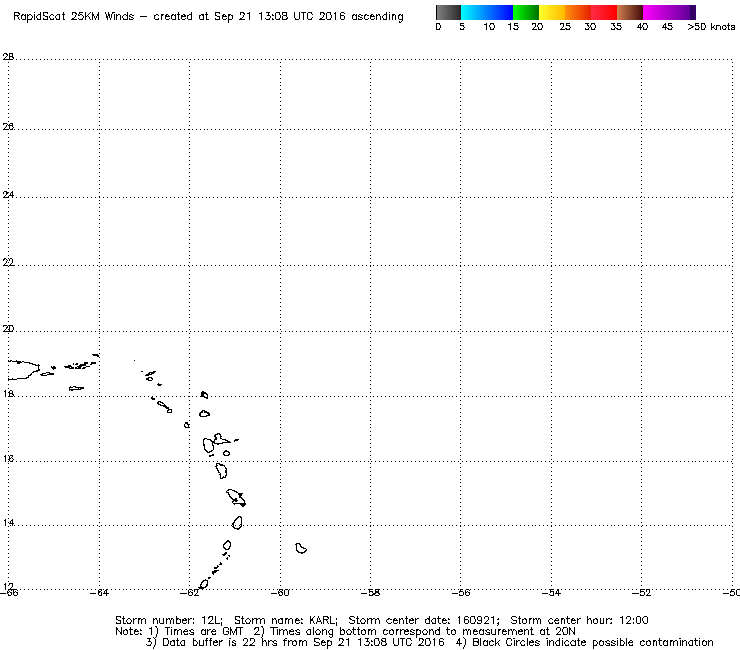Click the longitude label -58
740x650 pixels.
click(x=370, y=593)
